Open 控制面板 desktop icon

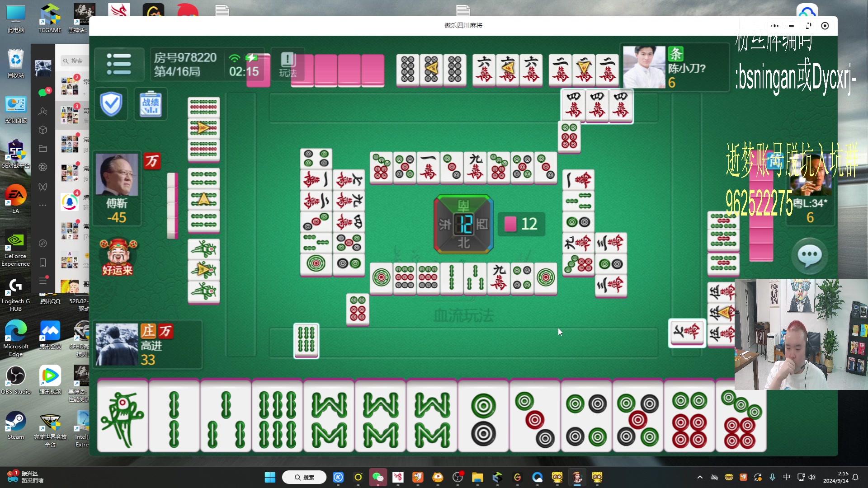[x=16, y=109]
